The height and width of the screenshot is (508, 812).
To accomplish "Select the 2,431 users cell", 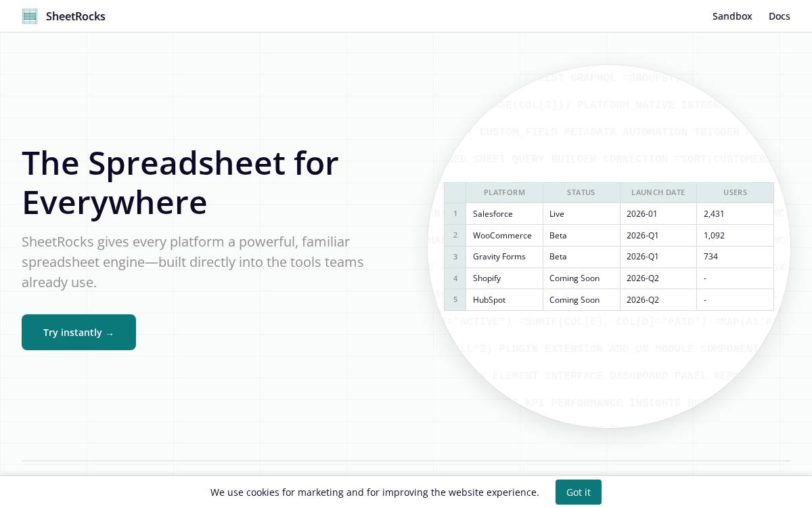I will [x=735, y=214].
